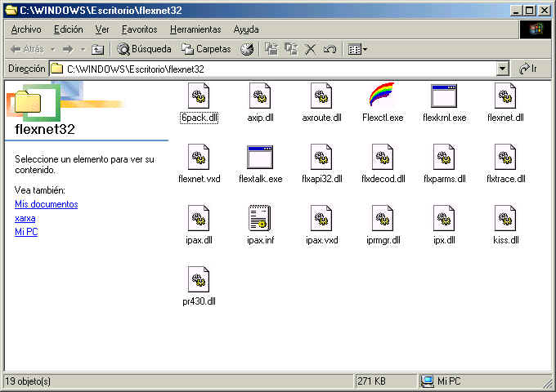Click the Delete (X) toolbar icon

[x=310, y=49]
